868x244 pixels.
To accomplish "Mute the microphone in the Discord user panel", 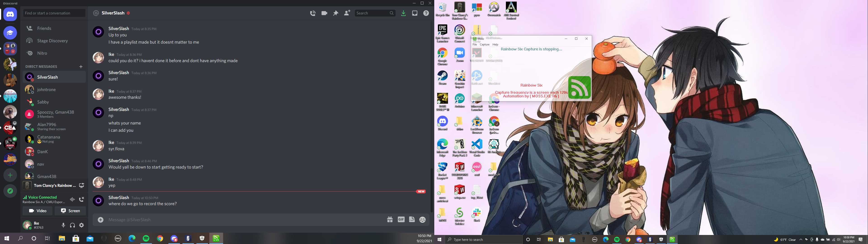I will [63, 225].
